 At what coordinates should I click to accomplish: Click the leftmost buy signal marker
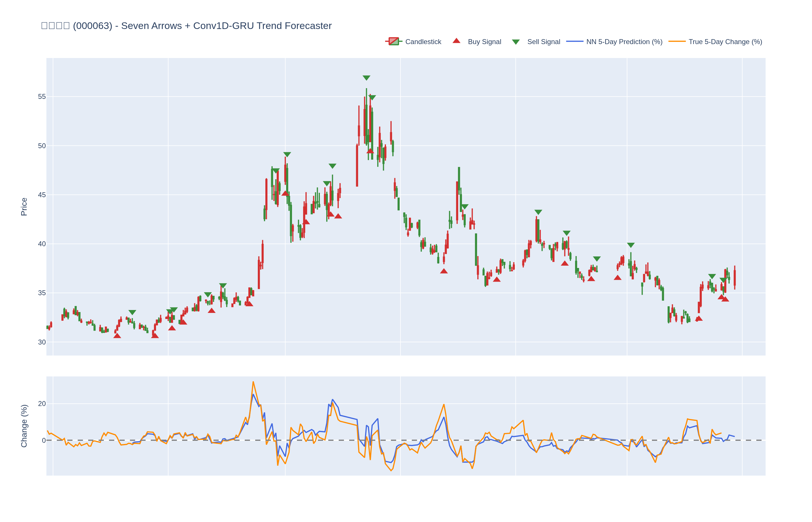[117, 336]
